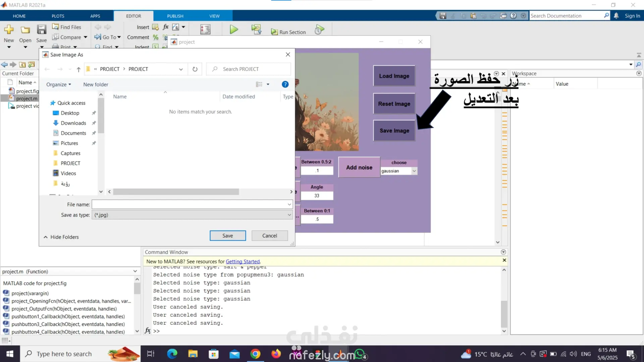Collapse folders with Hide Folders
644x362 pixels.
(x=61, y=237)
